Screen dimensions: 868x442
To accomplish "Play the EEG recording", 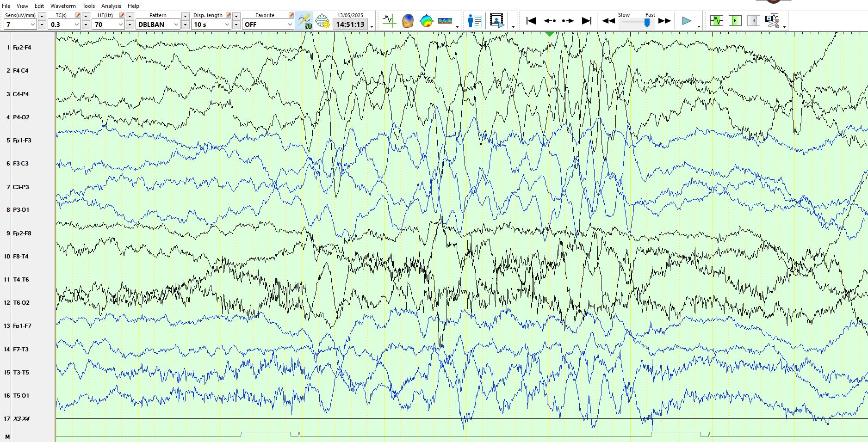I will pos(687,21).
